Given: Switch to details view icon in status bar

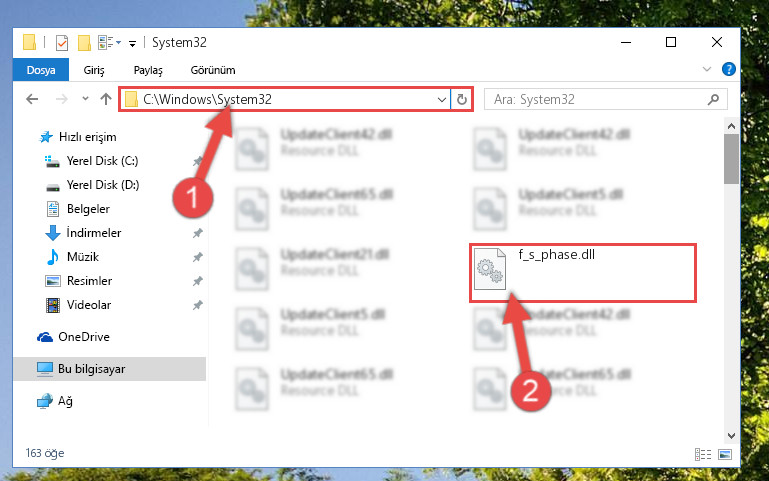Looking at the screenshot, I should pyautogui.click(x=703, y=455).
